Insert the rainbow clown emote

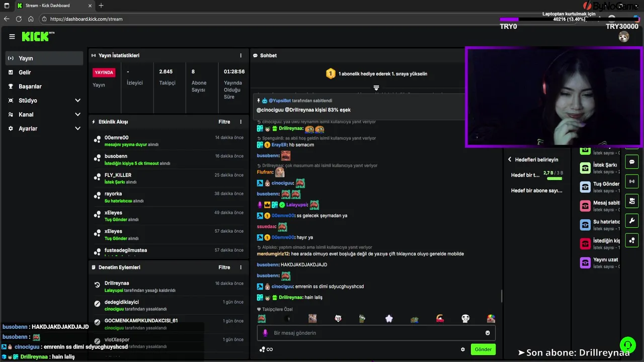coord(491,319)
